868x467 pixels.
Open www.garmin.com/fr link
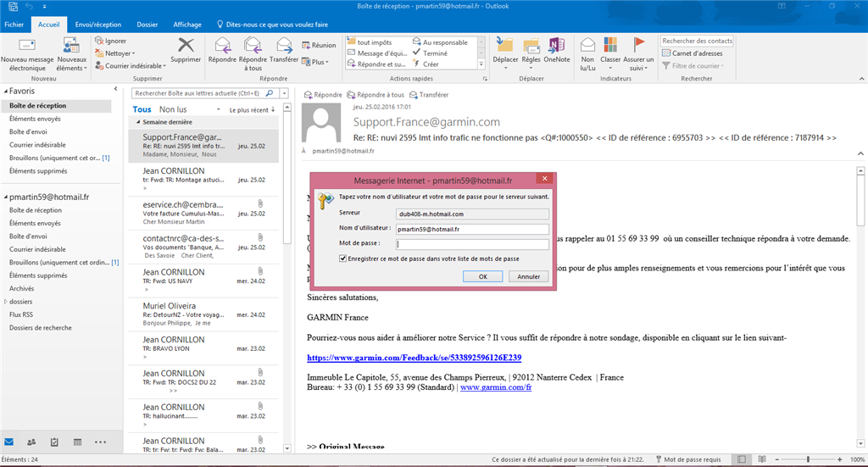click(495, 387)
